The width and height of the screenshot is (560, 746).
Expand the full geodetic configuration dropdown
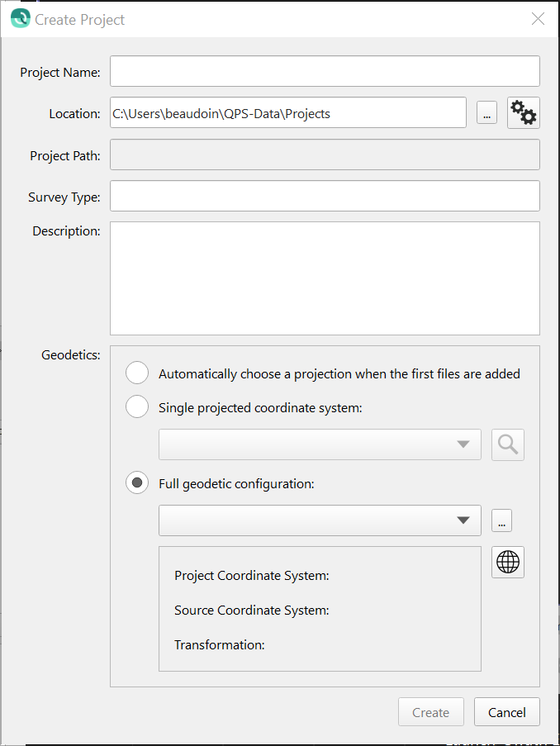[320, 520]
